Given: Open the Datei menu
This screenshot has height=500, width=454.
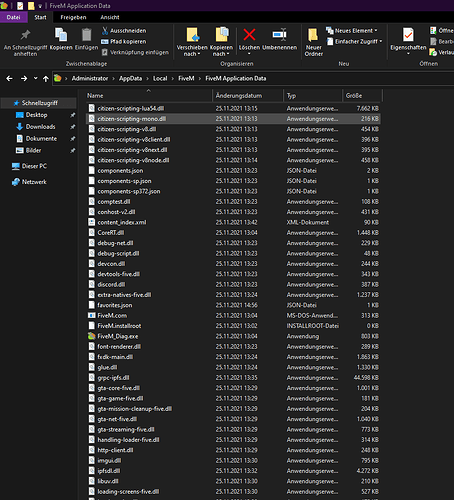Looking at the screenshot, I should 13,17.
